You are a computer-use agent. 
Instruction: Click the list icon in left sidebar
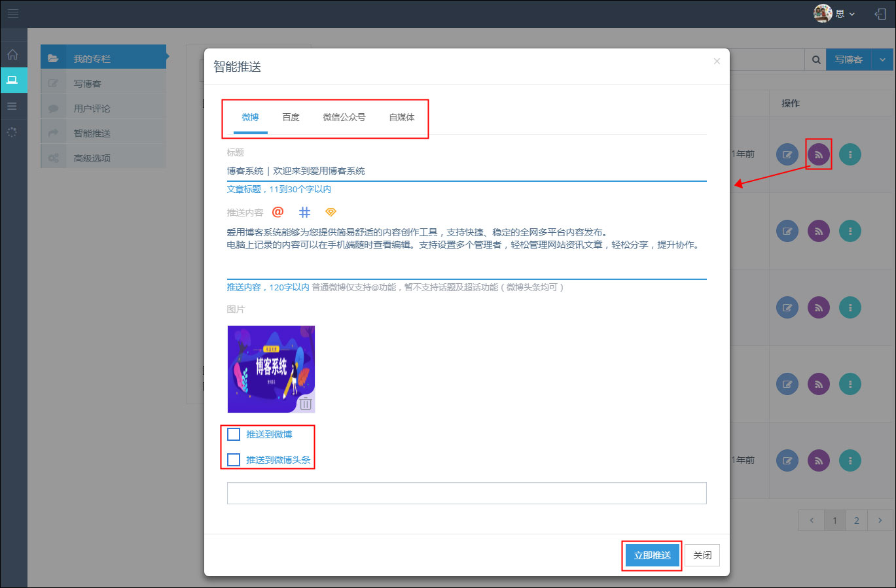pos(12,106)
